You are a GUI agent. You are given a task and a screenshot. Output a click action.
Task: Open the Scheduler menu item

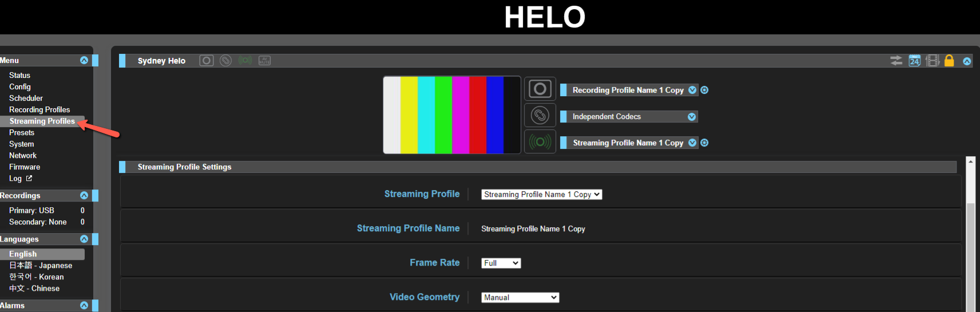point(26,98)
